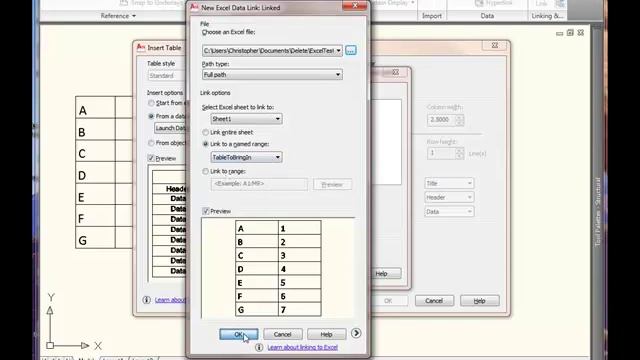Open the Sheet1 sheet selection dropdown
640x360 pixels.
point(247,119)
